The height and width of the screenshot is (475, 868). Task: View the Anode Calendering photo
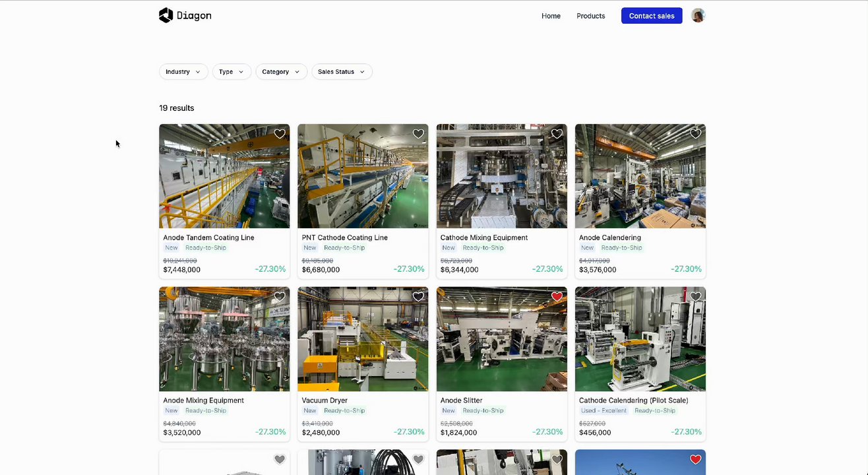click(x=640, y=176)
